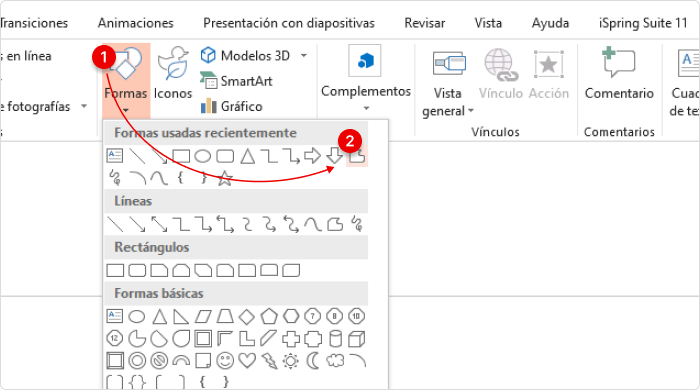Select the freeform shape tool in Líneas

point(335,224)
